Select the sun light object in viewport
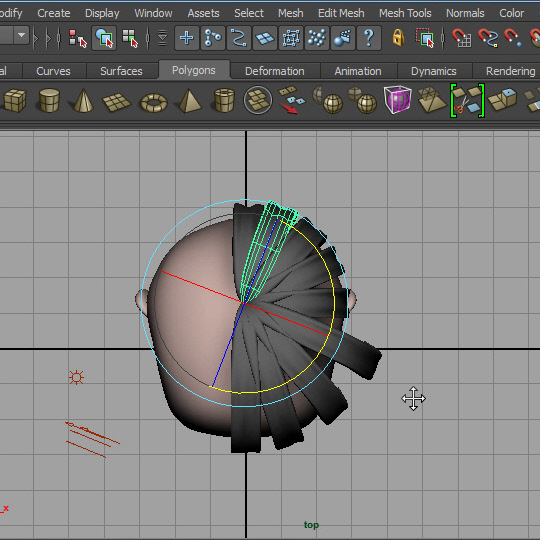This screenshot has height=540, width=540. click(x=76, y=377)
